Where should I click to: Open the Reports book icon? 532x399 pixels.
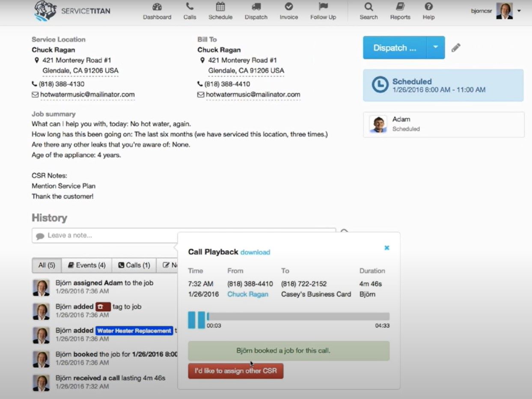[400, 7]
